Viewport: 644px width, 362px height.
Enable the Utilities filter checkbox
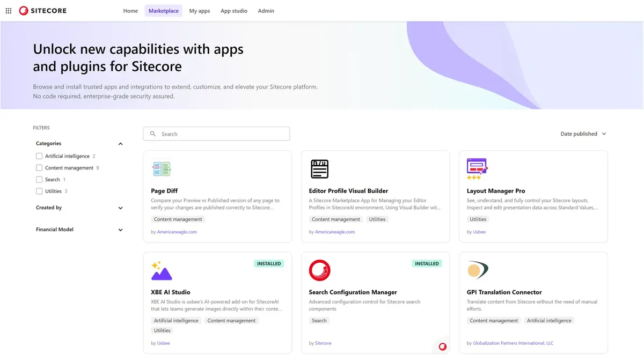[39, 191]
